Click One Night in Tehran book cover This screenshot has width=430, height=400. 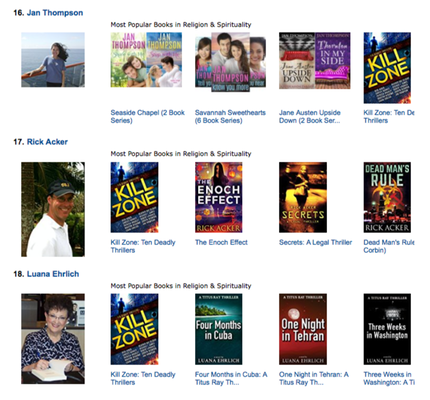(x=303, y=329)
